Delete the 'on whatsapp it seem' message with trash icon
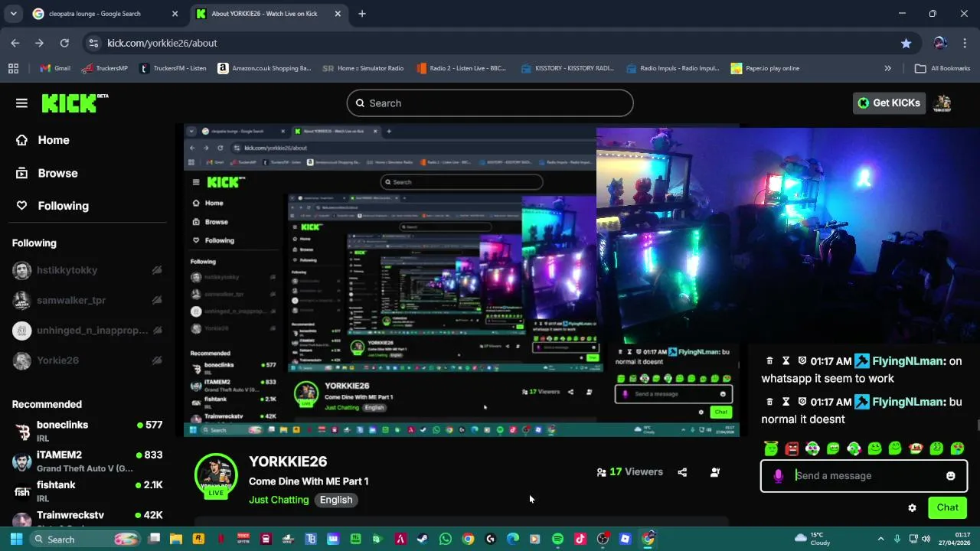The image size is (980, 551). 769,361
